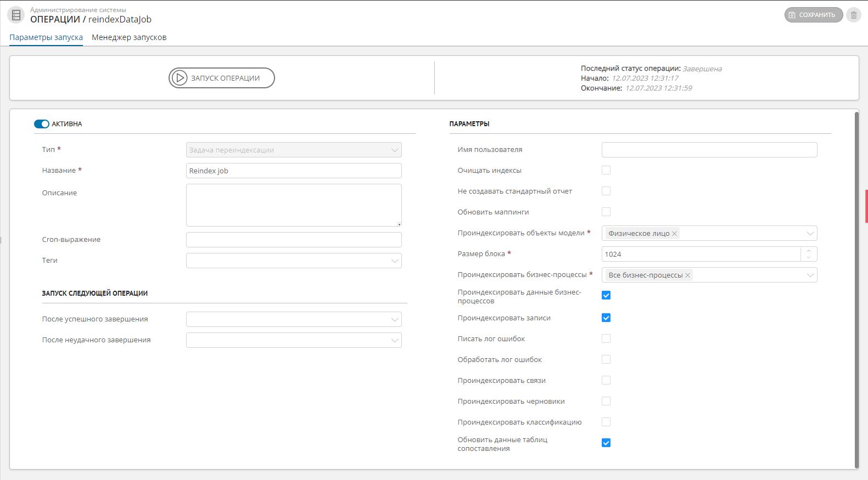Click the status text Завершена
This screenshot has height=480, width=868.
click(702, 69)
